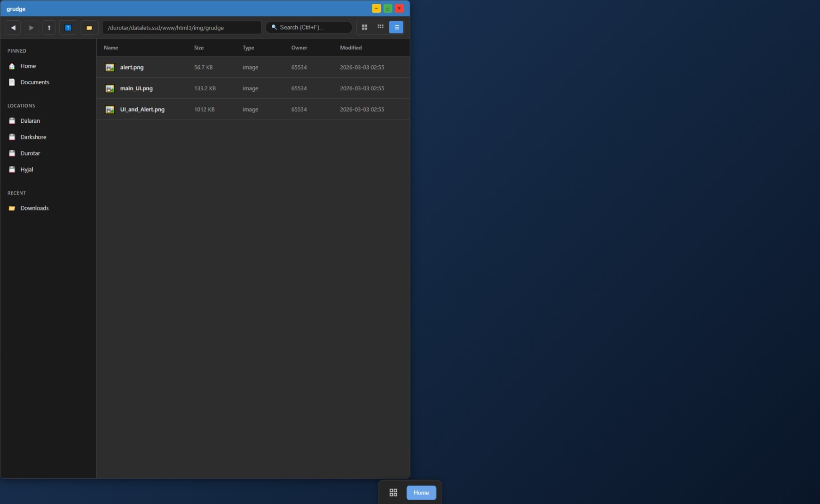Open the taskbar app grid launcher
The width and height of the screenshot is (820, 504).
(x=394, y=493)
